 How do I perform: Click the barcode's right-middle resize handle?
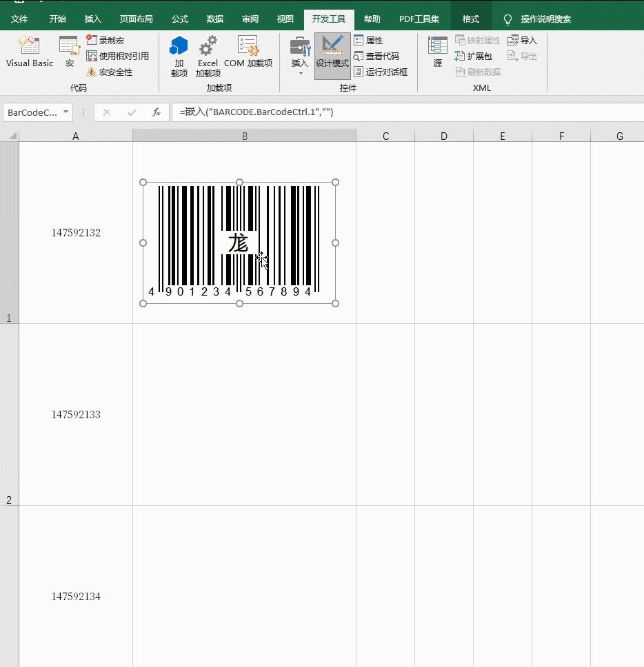[x=335, y=243]
